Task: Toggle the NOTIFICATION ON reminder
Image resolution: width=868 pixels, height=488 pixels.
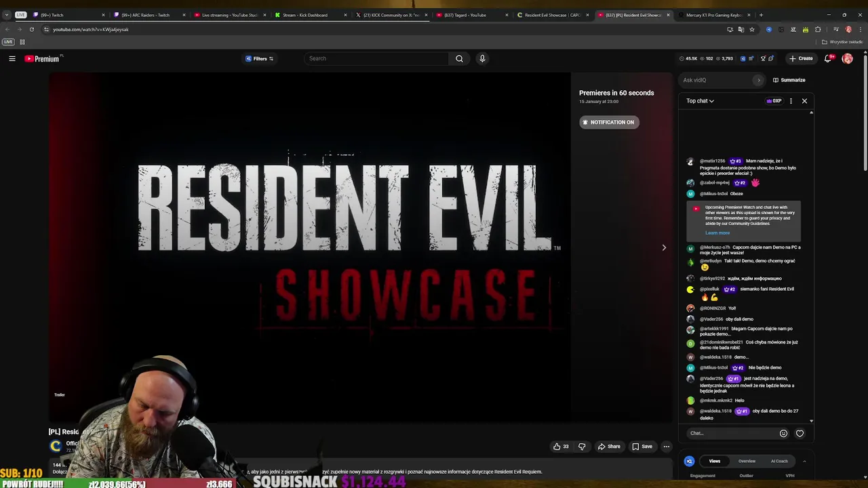Action: click(x=608, y=122)
